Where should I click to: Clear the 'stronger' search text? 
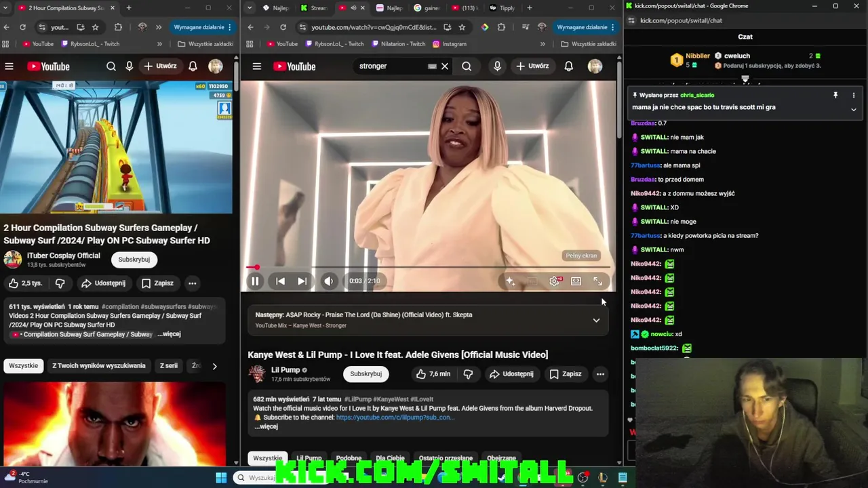click(x=445, y=66)
